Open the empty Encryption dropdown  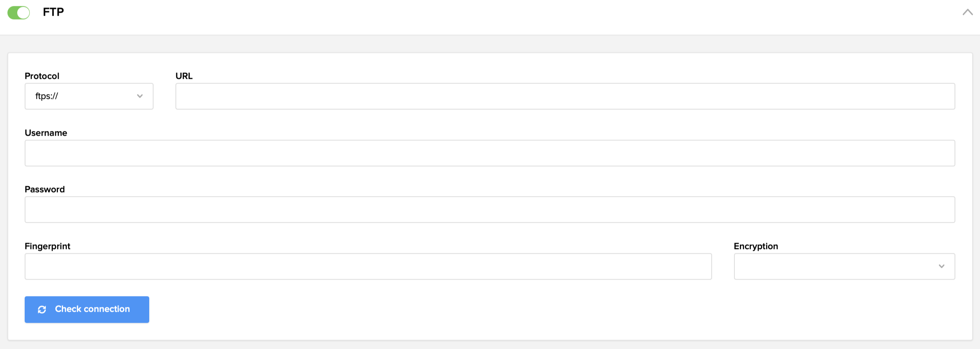point(844,266)
